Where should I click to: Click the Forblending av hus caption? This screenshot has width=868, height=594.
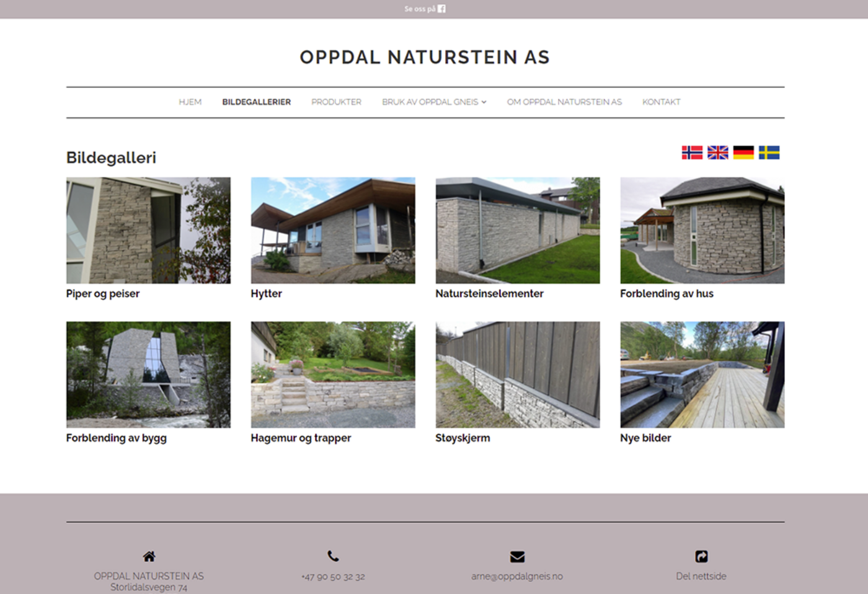click(x=667, y=294)
